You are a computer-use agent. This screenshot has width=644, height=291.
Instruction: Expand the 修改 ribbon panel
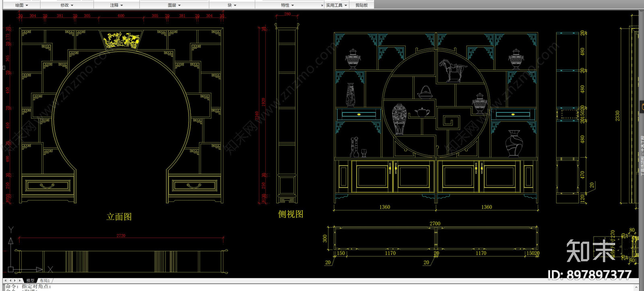(x=67, y=5)
